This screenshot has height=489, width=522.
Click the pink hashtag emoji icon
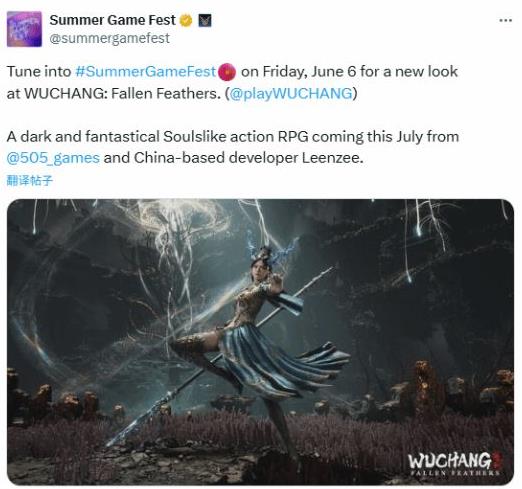[227, 72]
